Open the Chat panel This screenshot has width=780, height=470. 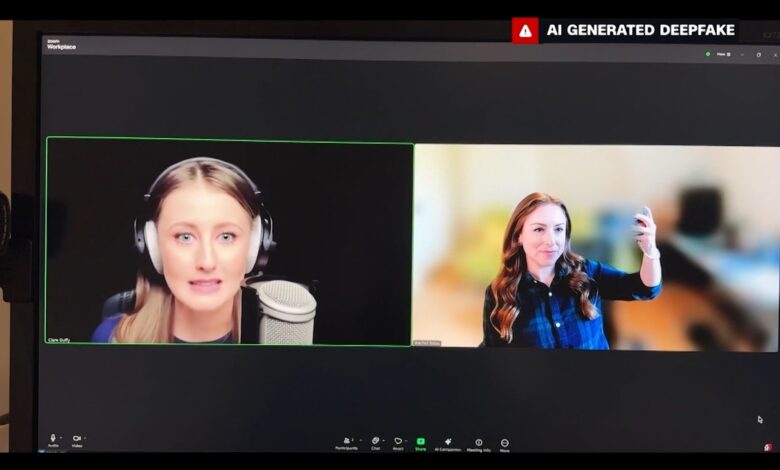tap(375, 442)
